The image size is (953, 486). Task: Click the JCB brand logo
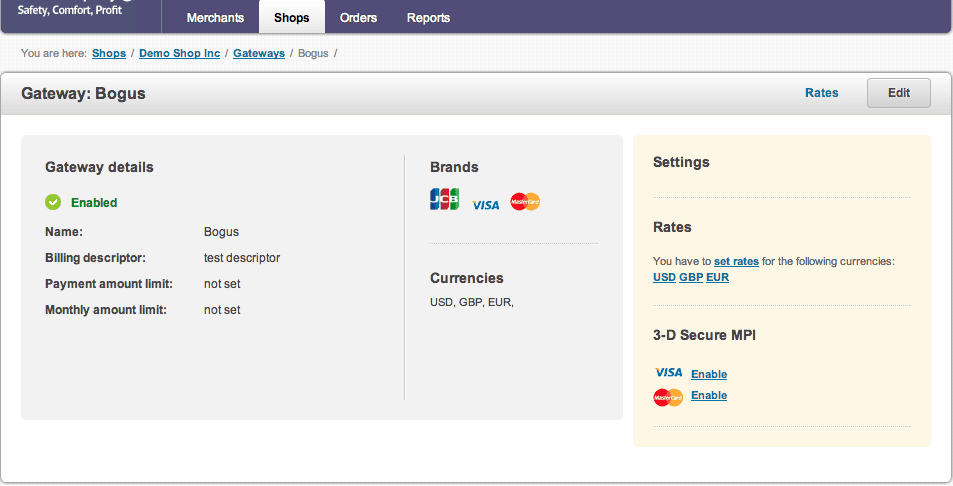444,200
